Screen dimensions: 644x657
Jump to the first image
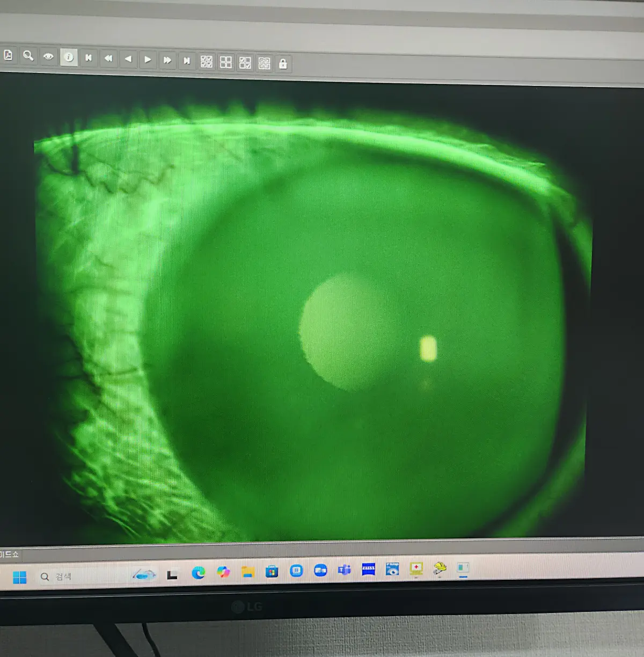pos(89,57)
